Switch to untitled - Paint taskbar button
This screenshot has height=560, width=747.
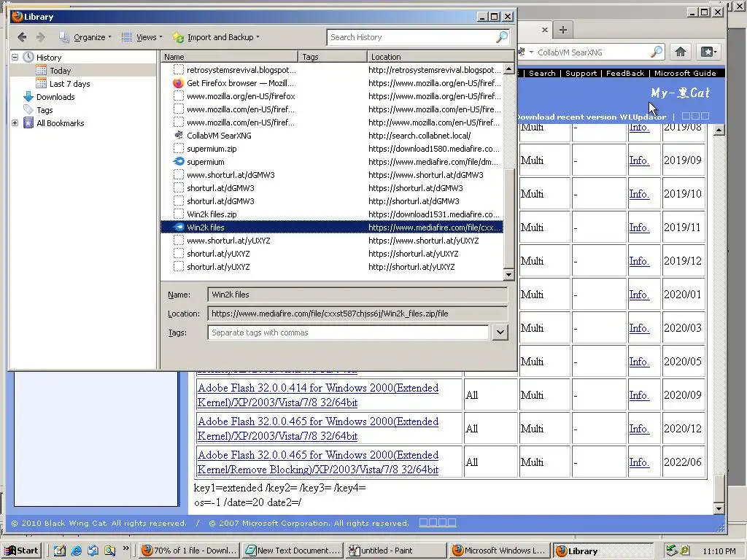click(x=396, y=551)
